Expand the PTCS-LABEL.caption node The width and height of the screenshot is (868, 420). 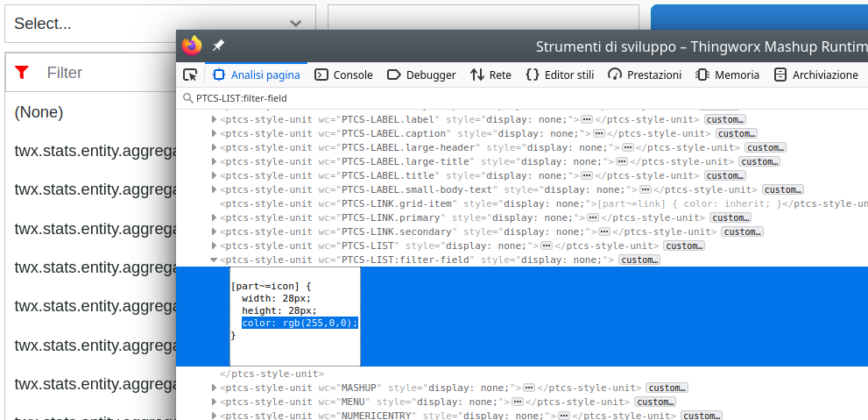pos(214,133)
